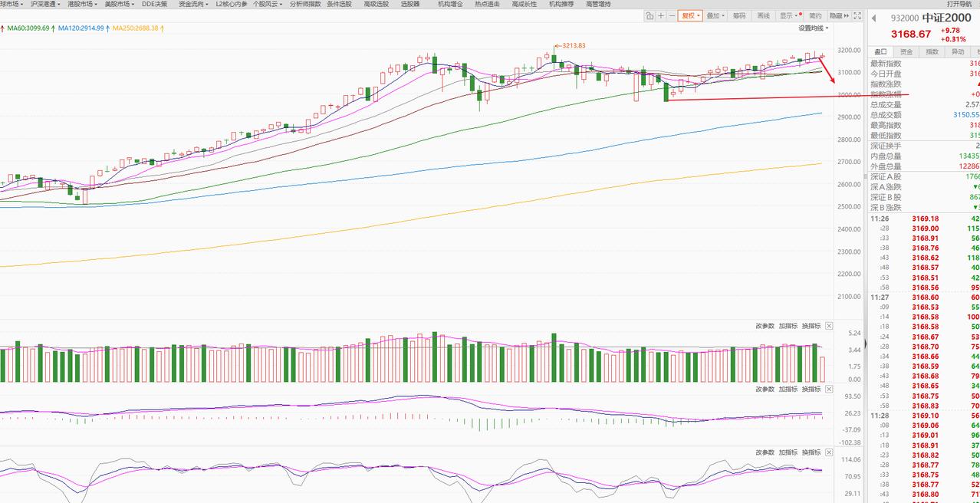The image size is (980, 503).
Task: Click the 总成交量 row label
Action: 886,104
